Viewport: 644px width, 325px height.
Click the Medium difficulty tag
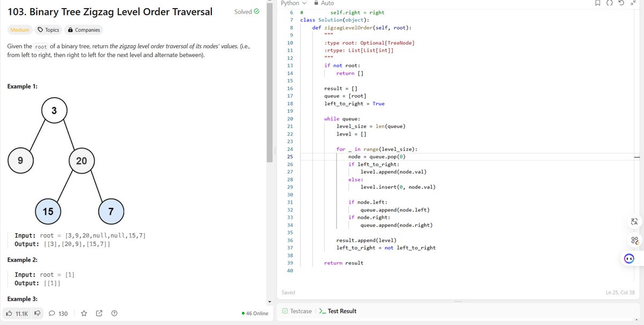coord(20,30)
